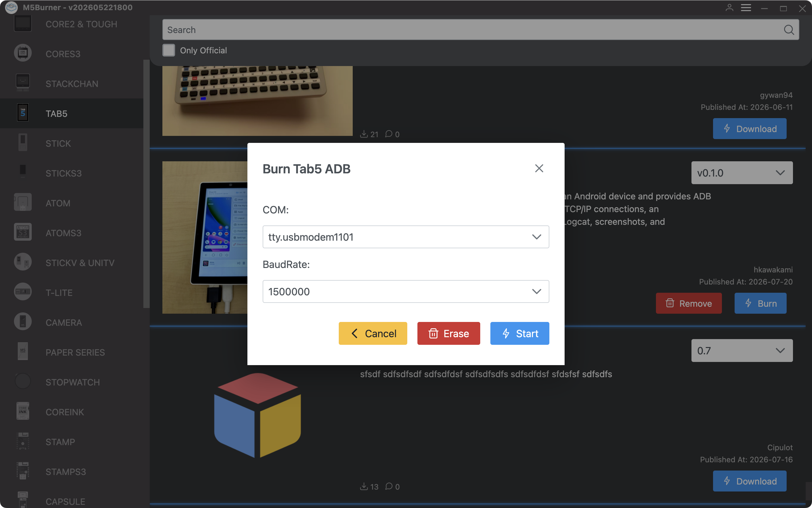Close the Burn Tab5 ADB dialog

coord(539,168)
